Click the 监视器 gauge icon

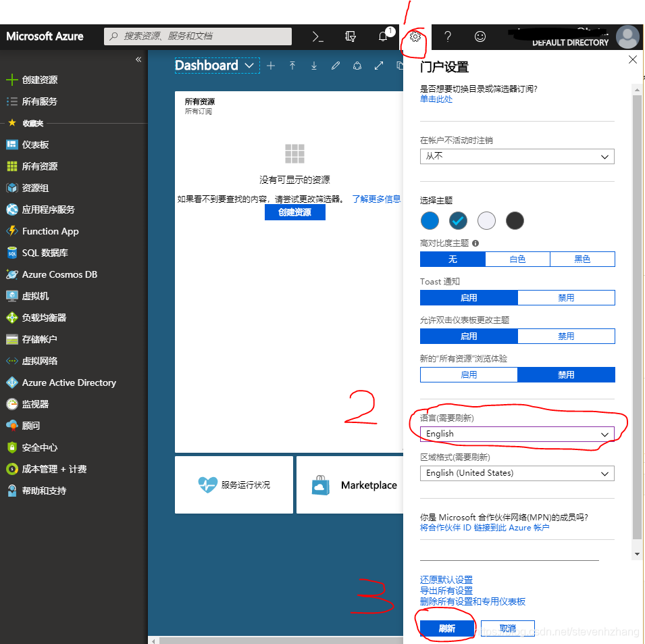[12, 404]
